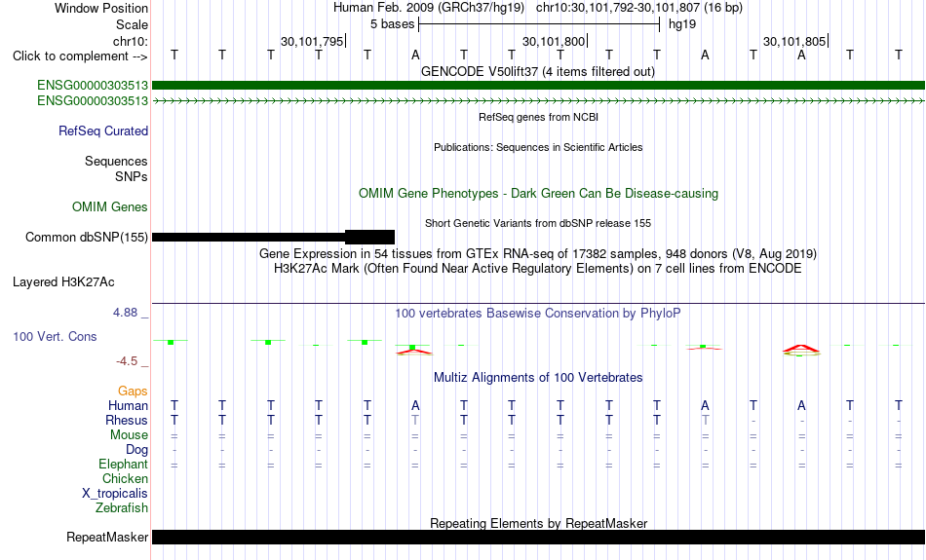Open the first ENSG00000303513 gene label
This screenshot has height=560, width=926.
[93, 86]
